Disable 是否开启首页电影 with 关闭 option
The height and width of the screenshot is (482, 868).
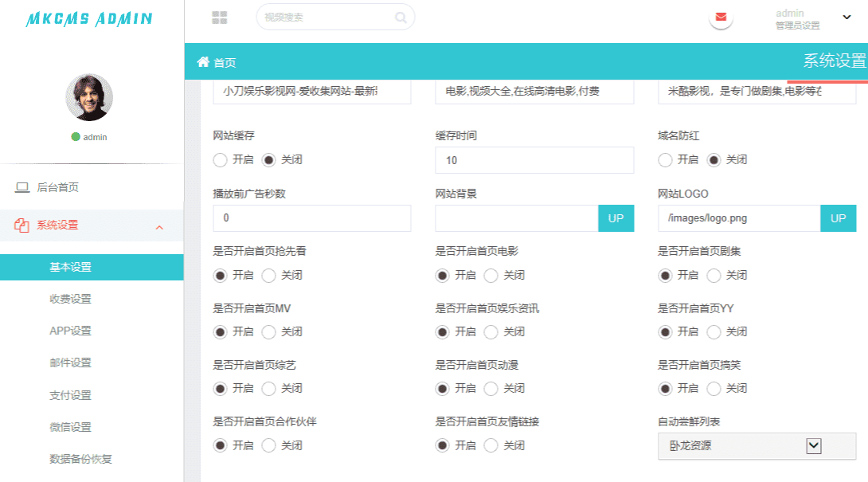[x=491, y=276]
